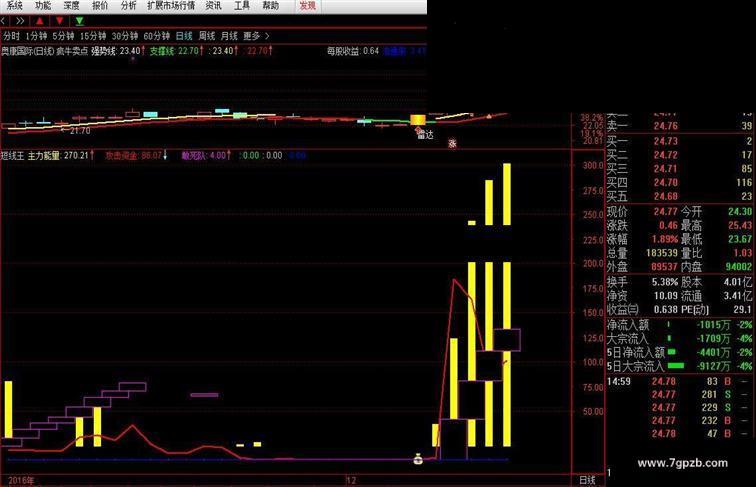This screenshot has height=487, width=756.
Task: Open the 帮助 menu
Action: 270,6
